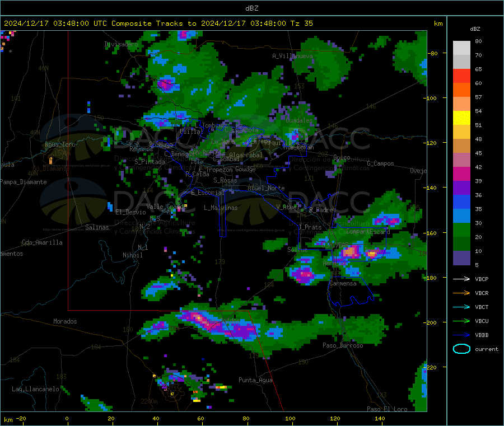Click the 'Morados' map label
The height and width of the screenshot is (426, 504).
click(x=65, y=321)
